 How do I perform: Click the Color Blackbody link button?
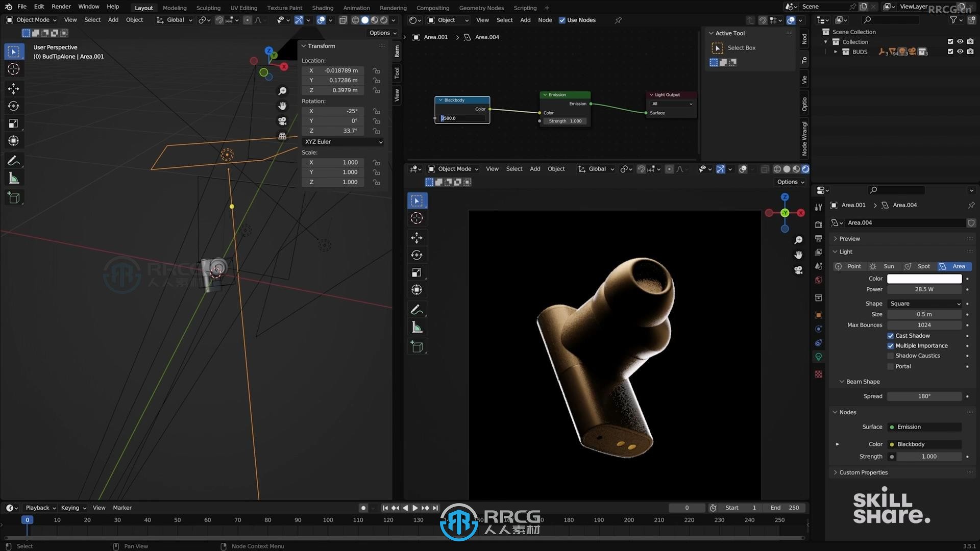pyautogui.click(x=924, y=444)
